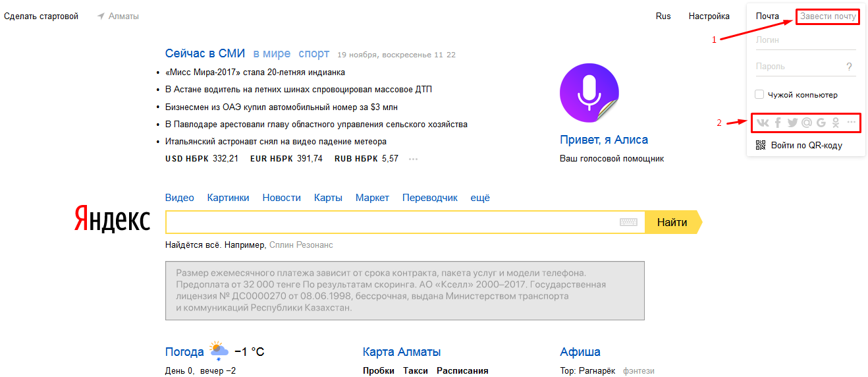Open the Astana summer tires crash headline

pyautogui.click(x=298, y=90)
